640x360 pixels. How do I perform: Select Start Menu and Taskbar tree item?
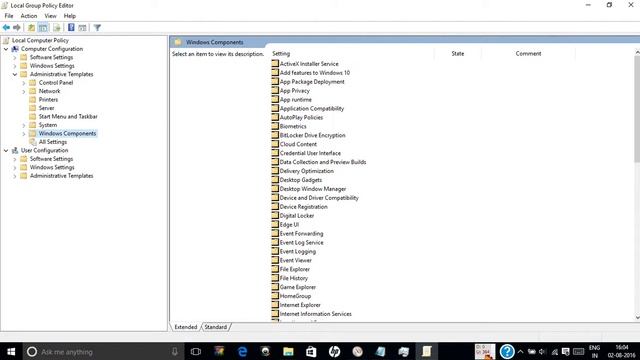coord(68,116)
